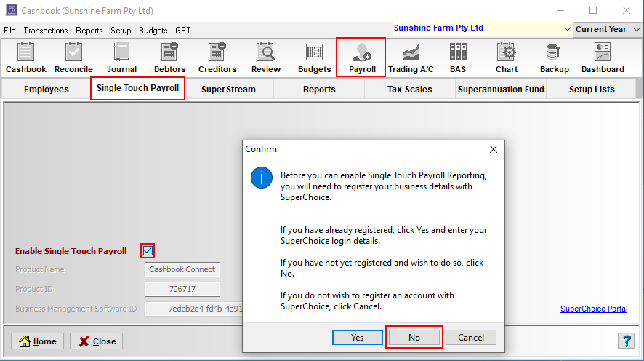Close the Confirm dialog with X
The width and height of the screenshot is (644, 361).
pyautogui.click(x=494, y=149)
